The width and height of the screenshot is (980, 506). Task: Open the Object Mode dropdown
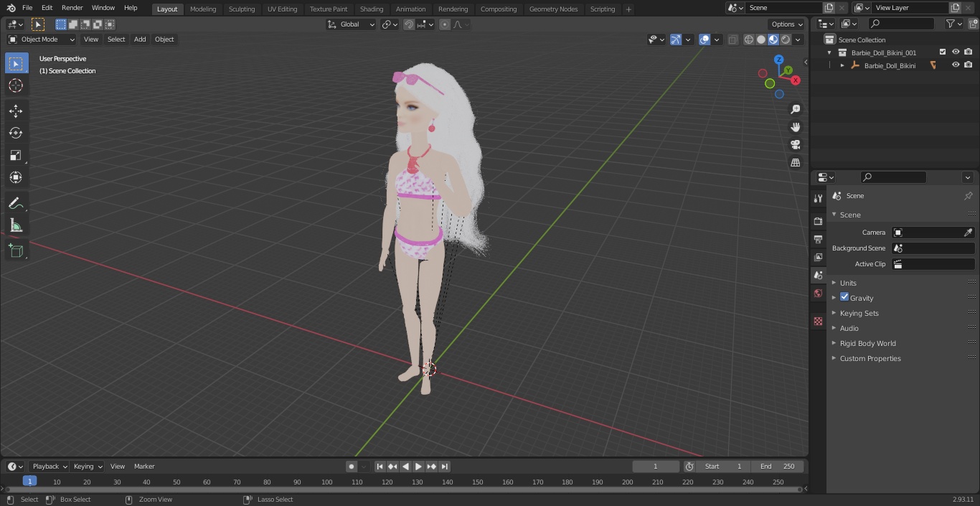click(x=41, y=39)
